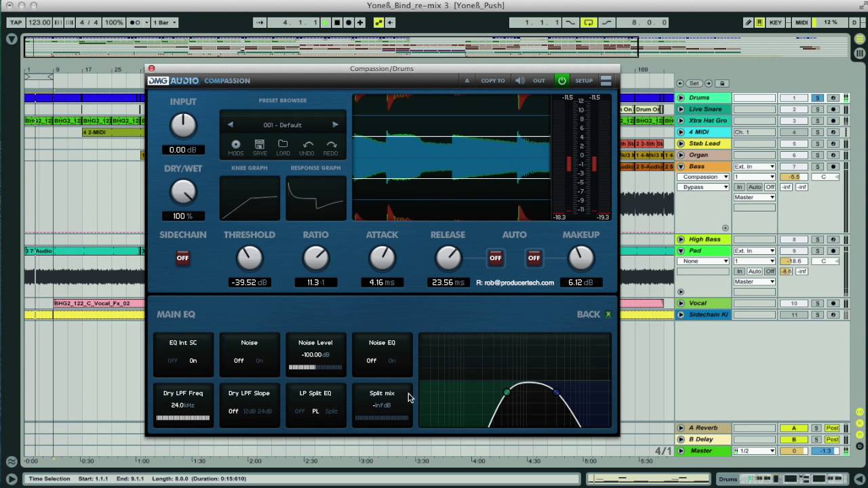Open the Bypass parameter chooser dropdown
This screenshot has height=488, width=868.
[703, 187]
